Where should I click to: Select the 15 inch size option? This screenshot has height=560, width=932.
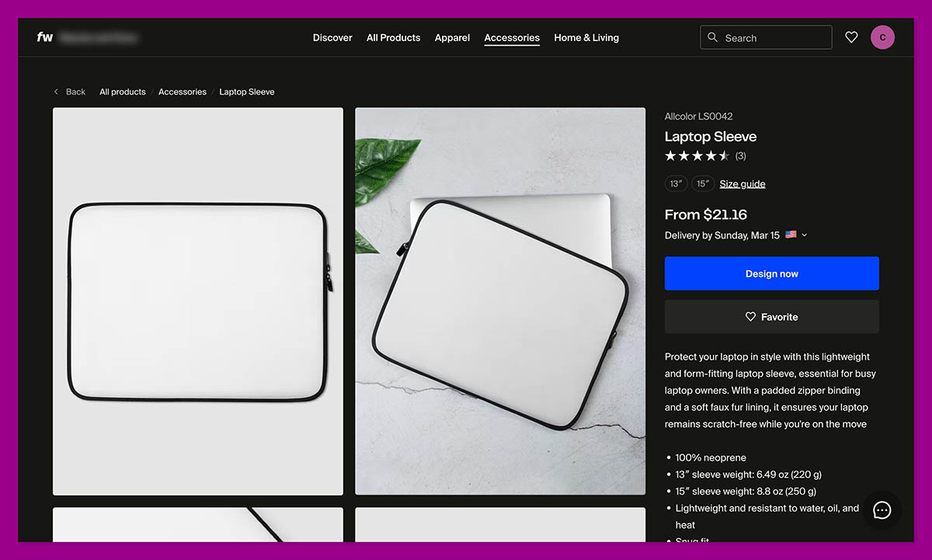(703, 183)
